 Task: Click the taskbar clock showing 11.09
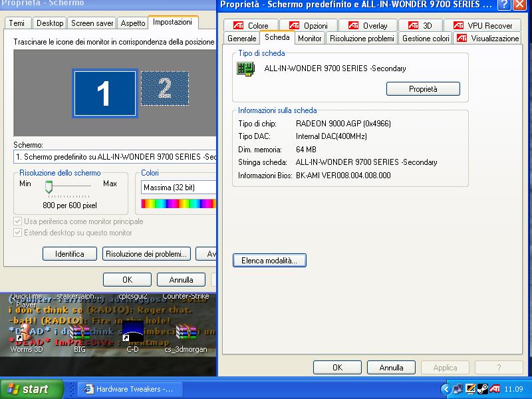coord(513,389)
